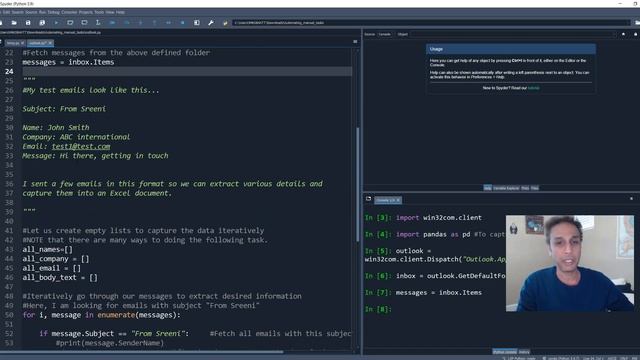Open the Projects menu
The height and width of the screenshot is (360, 640).
(86, 12)
